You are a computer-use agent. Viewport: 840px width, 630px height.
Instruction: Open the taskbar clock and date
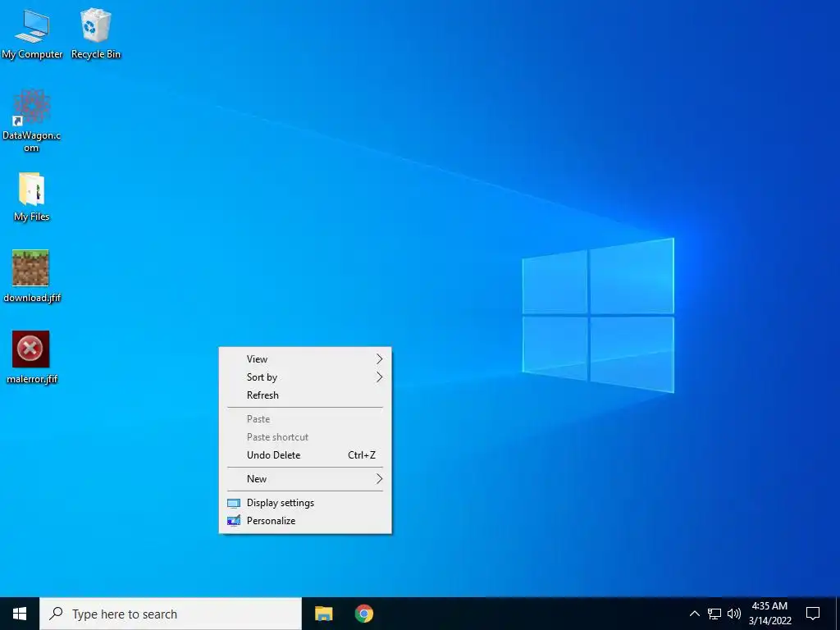coord(769,614)
